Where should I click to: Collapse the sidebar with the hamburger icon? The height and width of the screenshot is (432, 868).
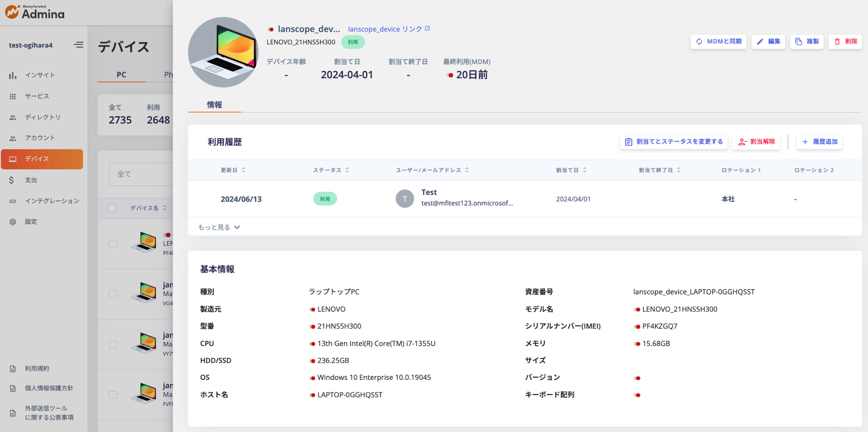coord(78,45)
